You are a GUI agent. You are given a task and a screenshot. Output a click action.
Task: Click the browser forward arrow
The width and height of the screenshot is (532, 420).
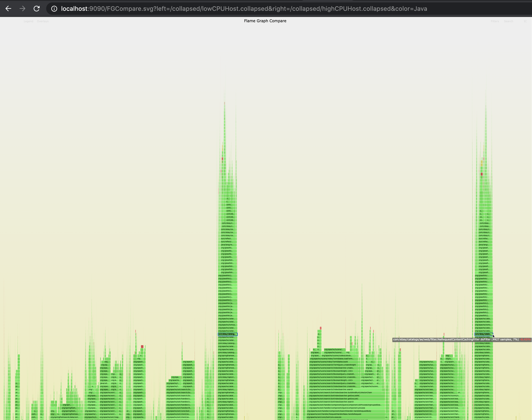coord(22,9)
